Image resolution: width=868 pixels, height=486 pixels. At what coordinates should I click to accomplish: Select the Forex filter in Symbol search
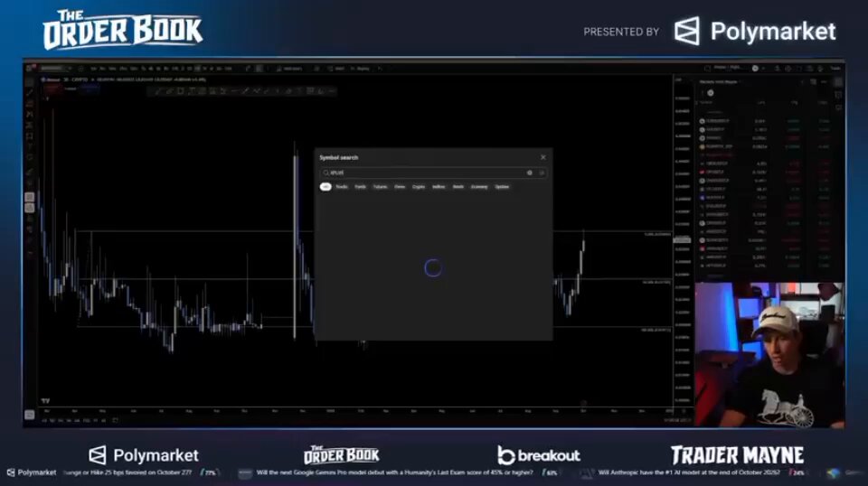(400, 187)
